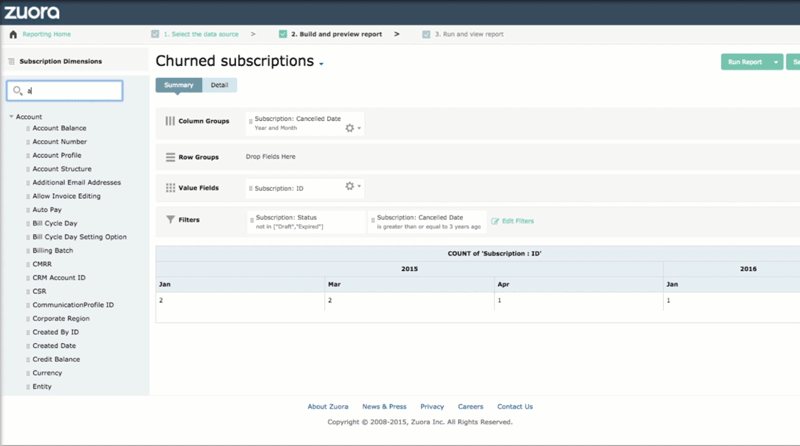Click the Reporting Home house icon
Image resolution: width=800 pixels, height=446 pixels.
click(x=13, y=34)
